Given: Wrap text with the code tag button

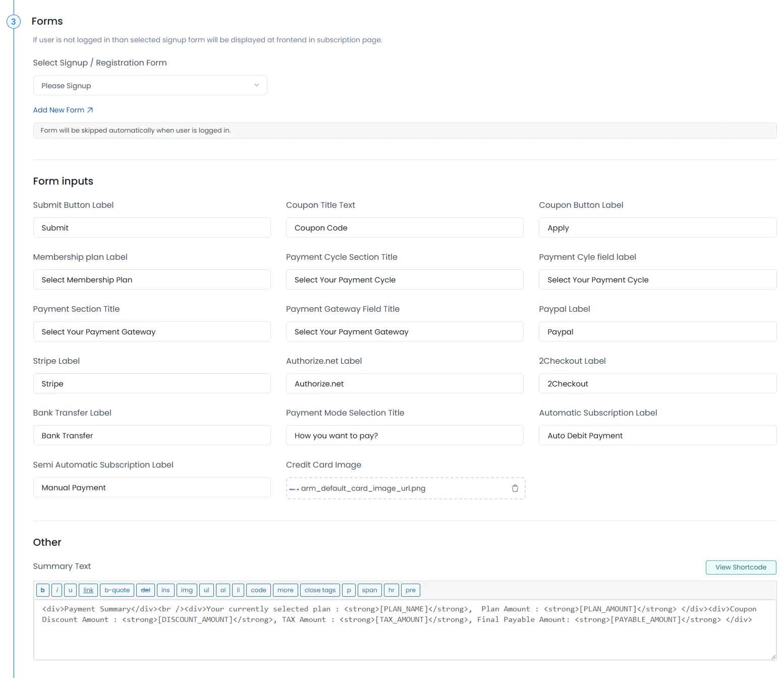Looking at the screenshot, I should [x=258, y=590].
